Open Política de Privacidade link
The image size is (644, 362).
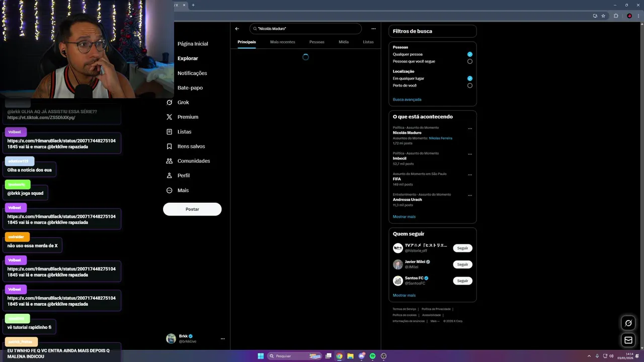(x=436, y=309)
